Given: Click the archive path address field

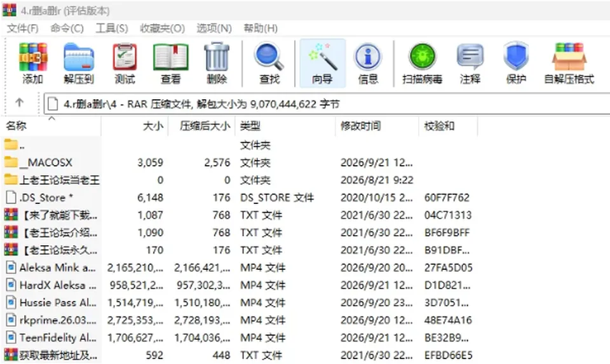Looking at the screenshot, I should pyautogui.click(x=327, y=104).
